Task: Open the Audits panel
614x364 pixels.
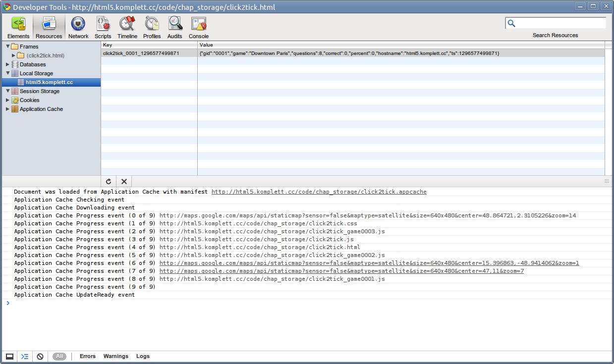Action: point(175,27)
